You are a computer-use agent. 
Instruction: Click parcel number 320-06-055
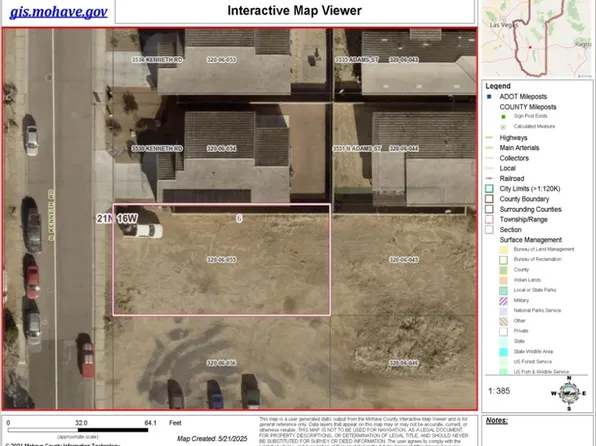point(221,260)
